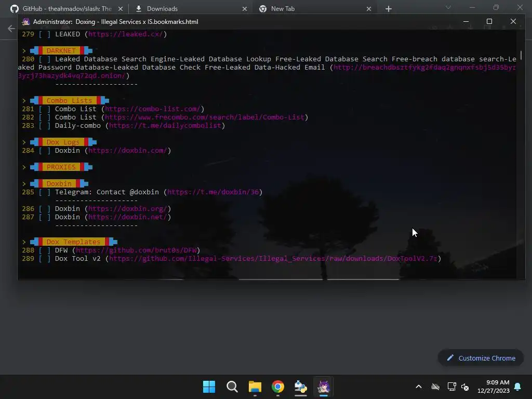Toggle checkbox 282 Combo List

click(45, 117)
